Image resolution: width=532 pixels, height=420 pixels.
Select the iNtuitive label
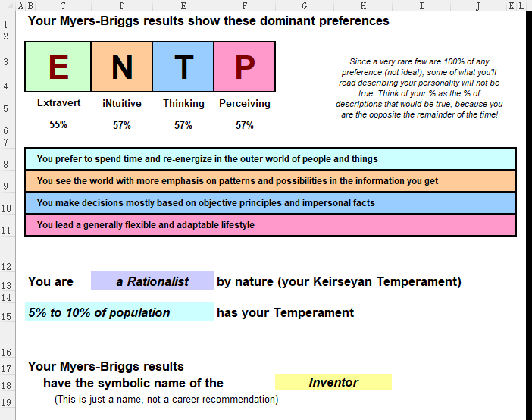(122, 103)
